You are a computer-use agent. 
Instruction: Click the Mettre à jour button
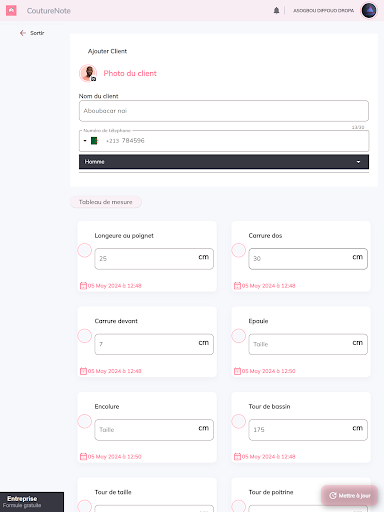pyautogui.click(x=350, y=496)
